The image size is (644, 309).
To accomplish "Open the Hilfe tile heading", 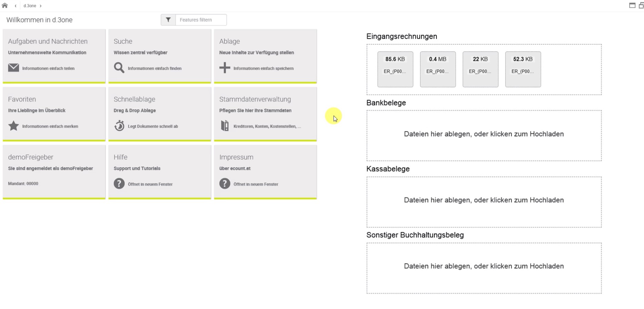I will (120, 157).
